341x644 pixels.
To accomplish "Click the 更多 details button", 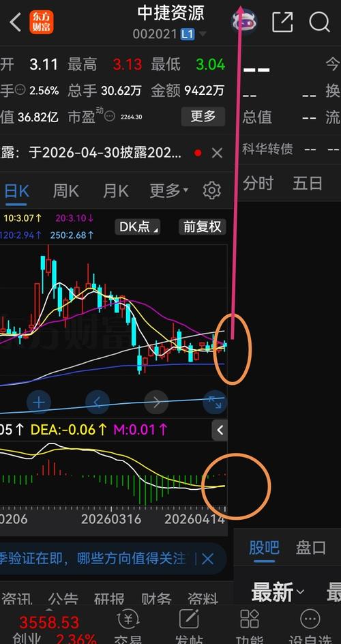I will pos(203,117).
